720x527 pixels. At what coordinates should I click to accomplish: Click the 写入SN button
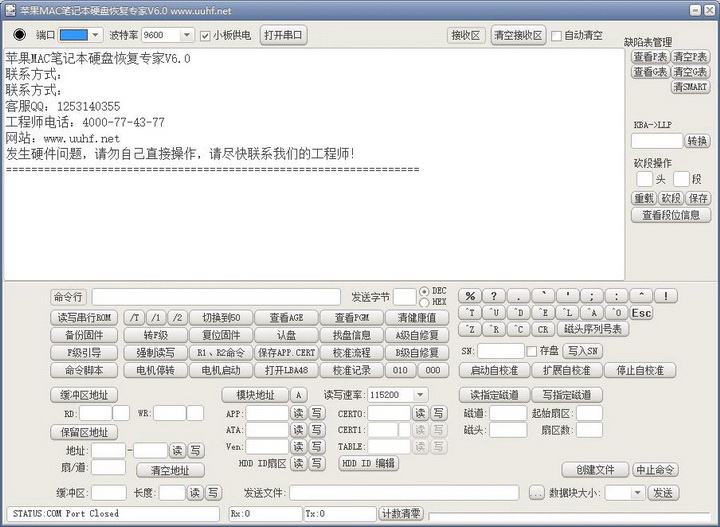(583, 351)
